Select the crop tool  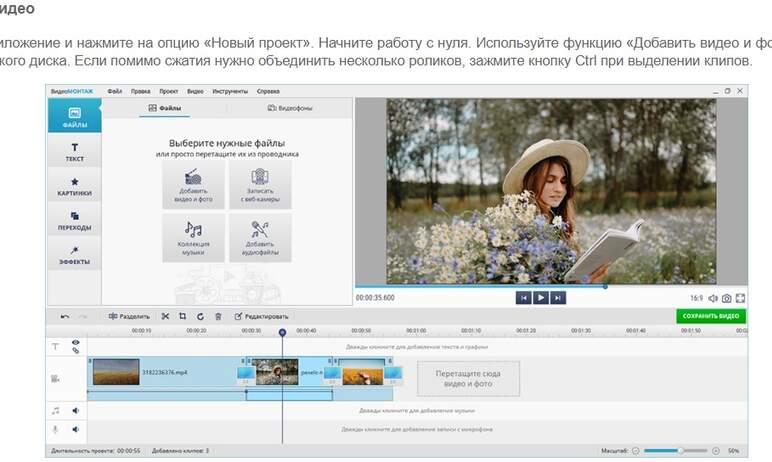pyautogui.click(x=183, y=316)
